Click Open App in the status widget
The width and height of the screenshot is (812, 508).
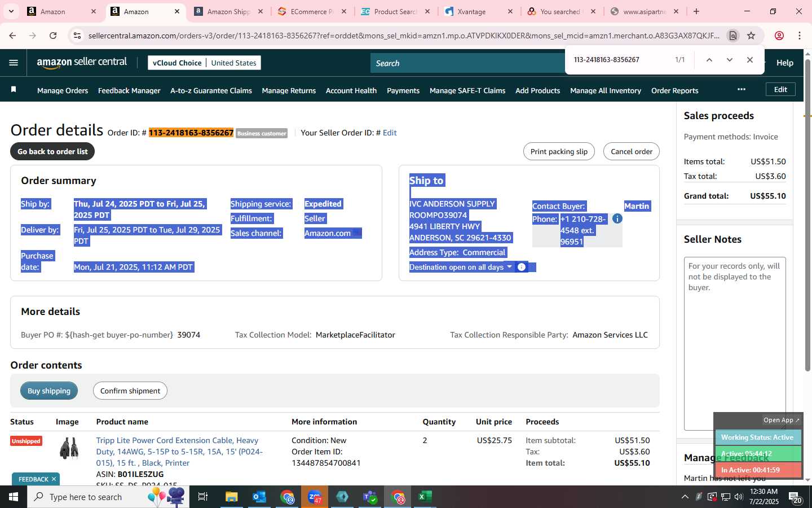click(782, 420)
